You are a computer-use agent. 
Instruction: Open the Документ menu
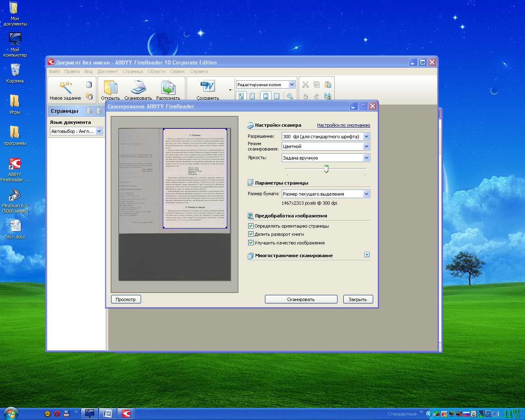click(x=107, y=71)
